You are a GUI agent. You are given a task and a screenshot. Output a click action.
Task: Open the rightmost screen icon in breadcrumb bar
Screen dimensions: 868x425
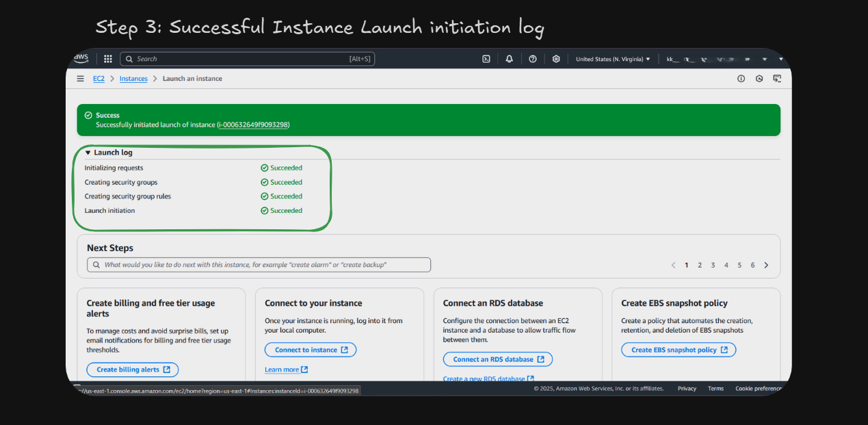pos(777,79)
